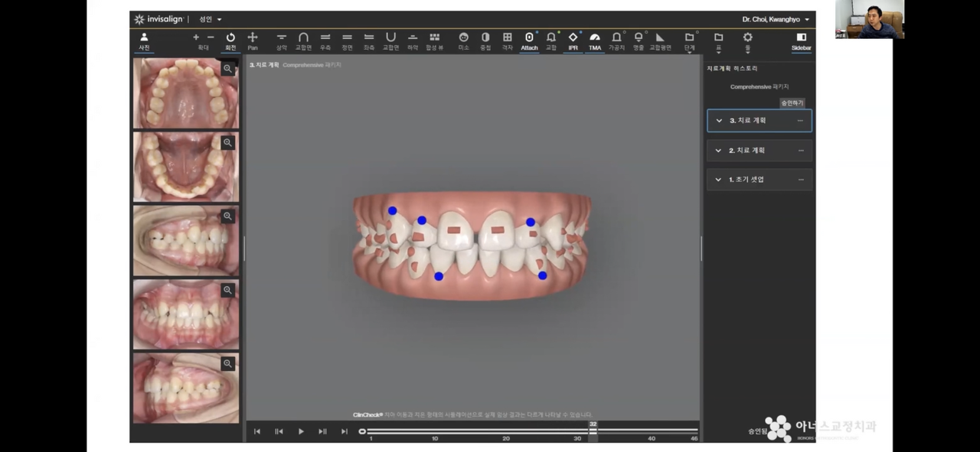This screenshot has width=980, height=452.
Task: Show lower occlusal 교합면 view
Action: point(390,41)
